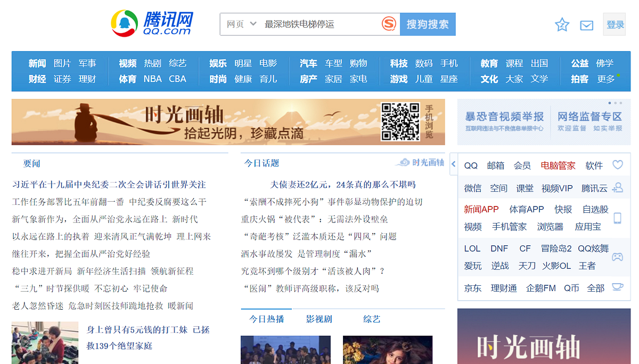Click the 登录 login button
Screen dimensions: 639x364
coord(615,24)
